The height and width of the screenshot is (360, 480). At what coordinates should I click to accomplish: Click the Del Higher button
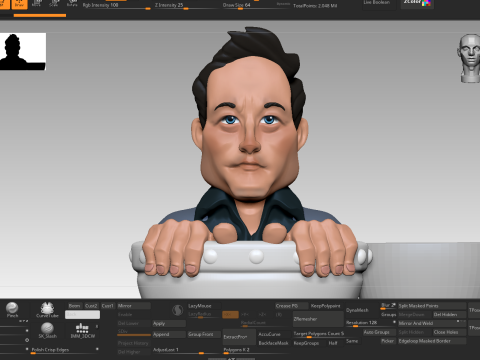134,352
